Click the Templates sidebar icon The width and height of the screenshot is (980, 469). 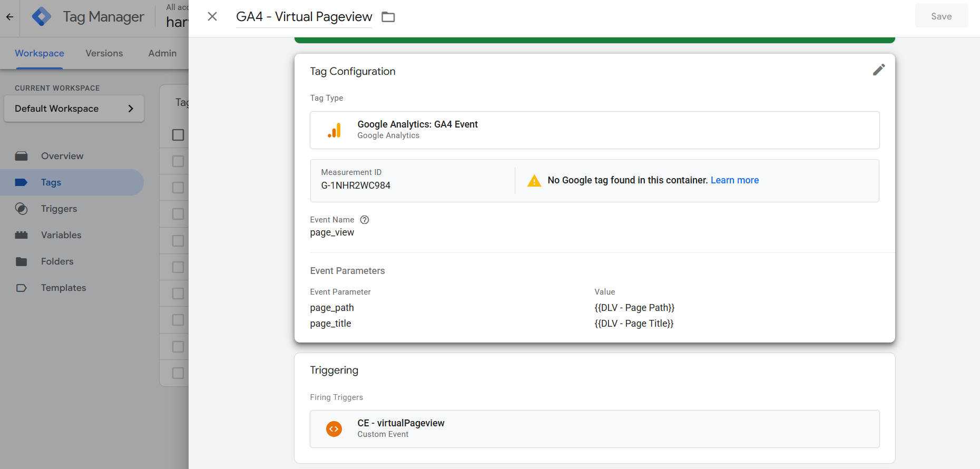[21, 288]
